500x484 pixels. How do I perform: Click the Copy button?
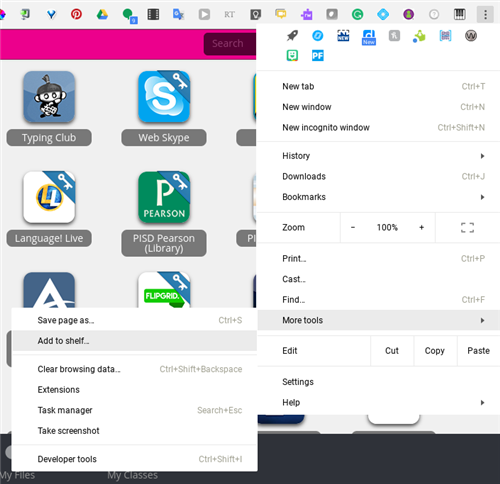click(x=435, y=351)
